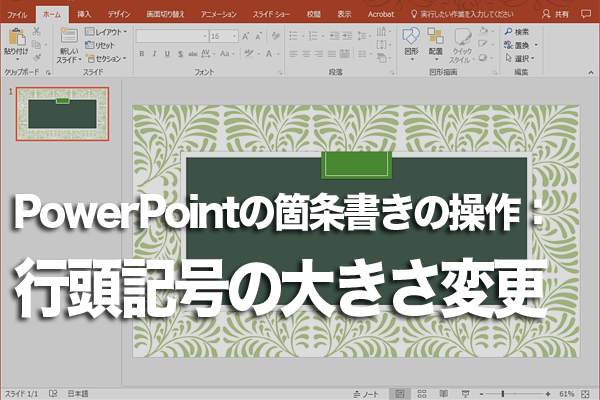
Task: Open the Layout (レイアウト) dropdown
Action: 106,32
